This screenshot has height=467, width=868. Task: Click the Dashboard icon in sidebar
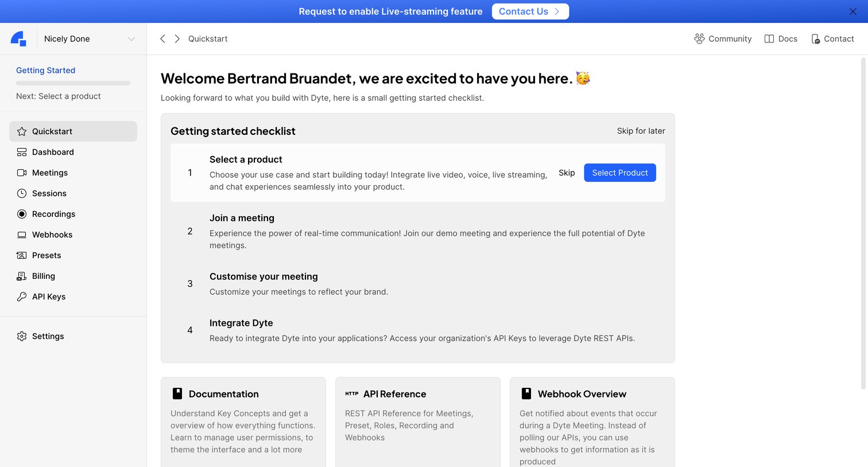click(22, 152)
